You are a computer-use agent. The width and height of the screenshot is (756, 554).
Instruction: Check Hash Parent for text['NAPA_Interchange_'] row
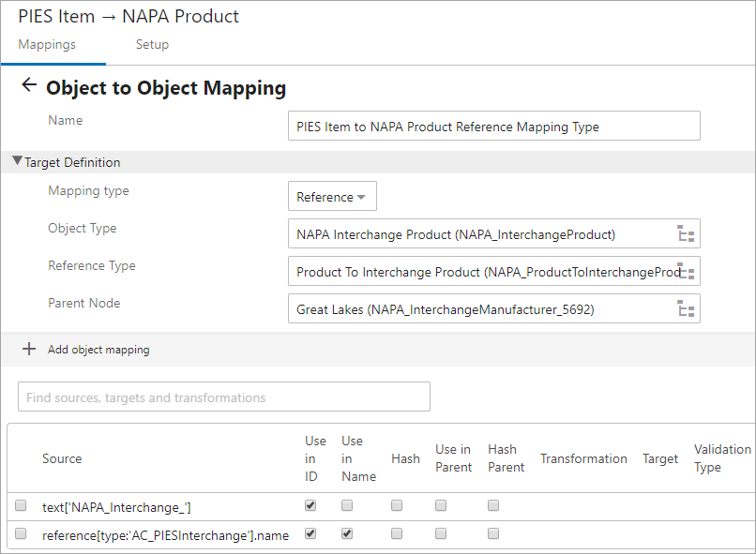(493, 505)
